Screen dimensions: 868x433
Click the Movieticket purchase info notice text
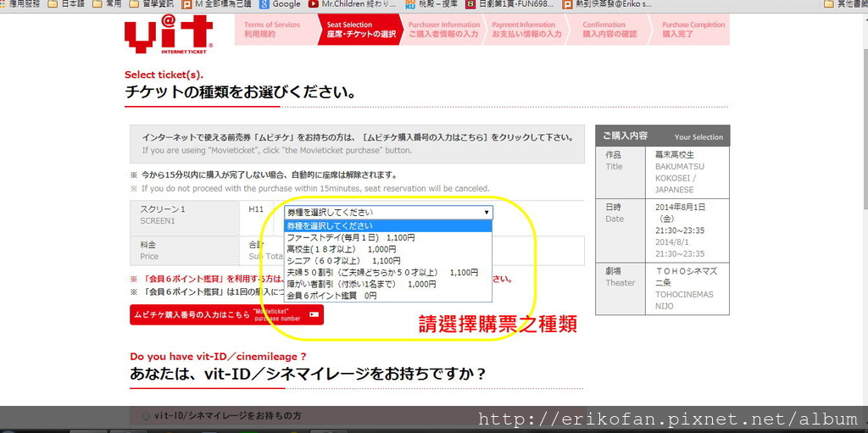[x=357, y=143]
